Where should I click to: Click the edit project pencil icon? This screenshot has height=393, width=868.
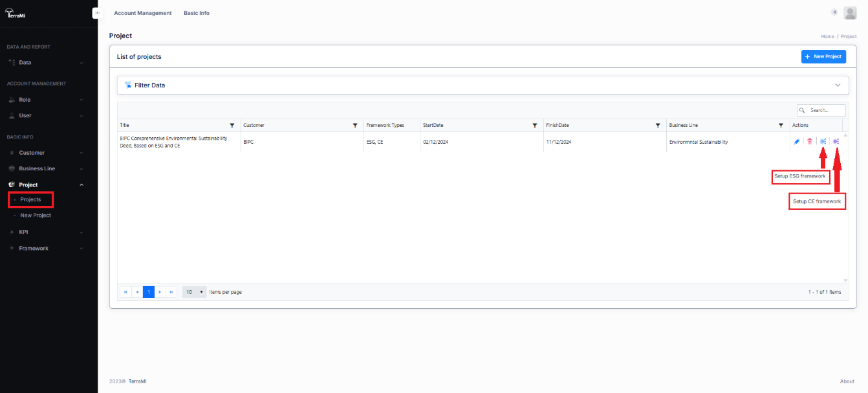796,142
